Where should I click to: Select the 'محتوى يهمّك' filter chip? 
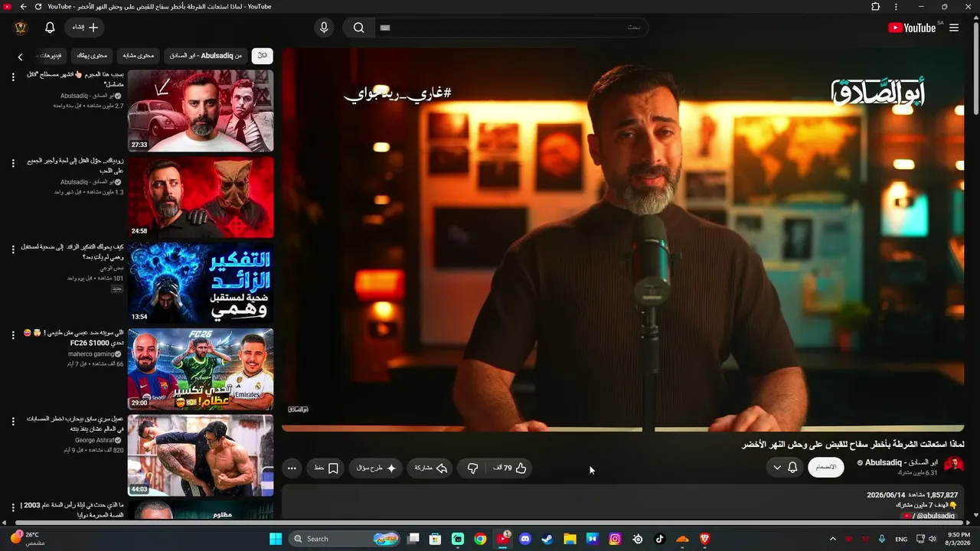click(x=92, y=56)
